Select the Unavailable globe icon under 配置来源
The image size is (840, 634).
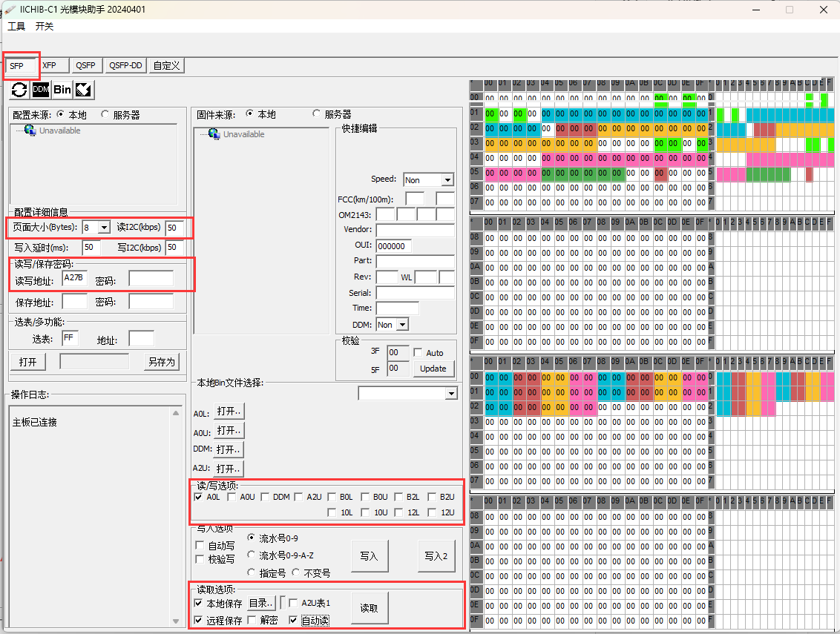(30, 131)
